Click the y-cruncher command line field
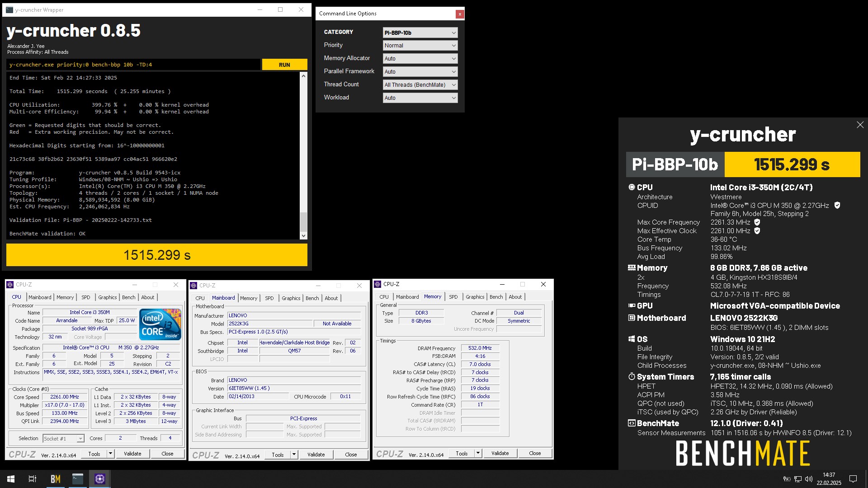 pos(134,65)
